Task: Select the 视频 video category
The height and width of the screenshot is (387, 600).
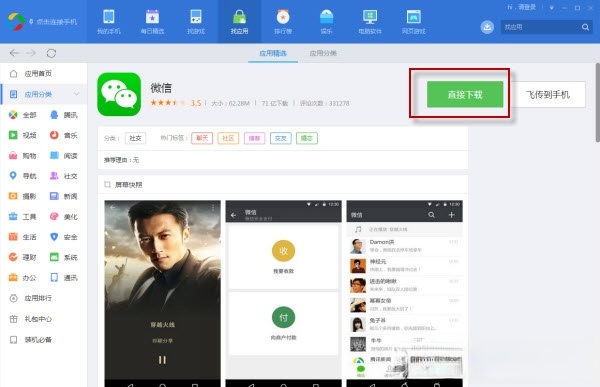Action: [x=23, y=135]
